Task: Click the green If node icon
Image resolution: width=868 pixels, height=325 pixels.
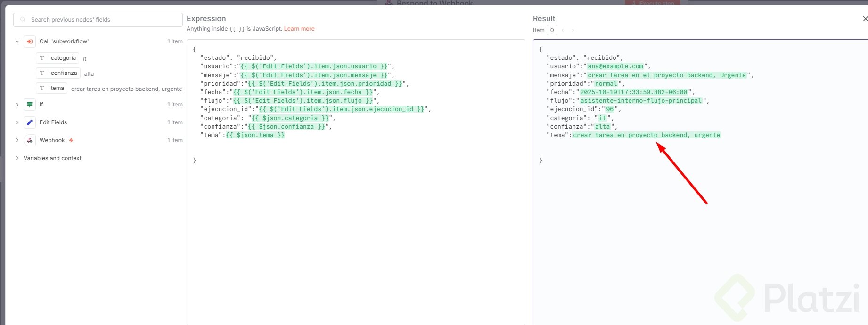Action: coord(30,105)
